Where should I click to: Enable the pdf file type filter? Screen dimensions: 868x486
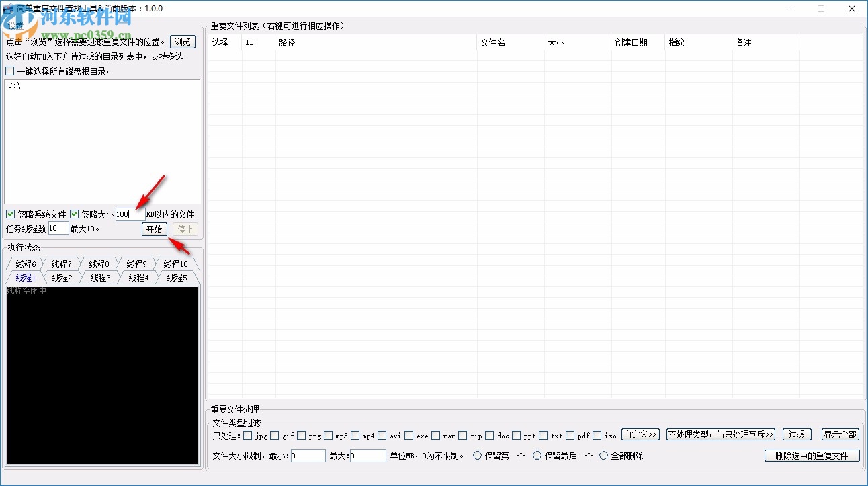[568, 436]
